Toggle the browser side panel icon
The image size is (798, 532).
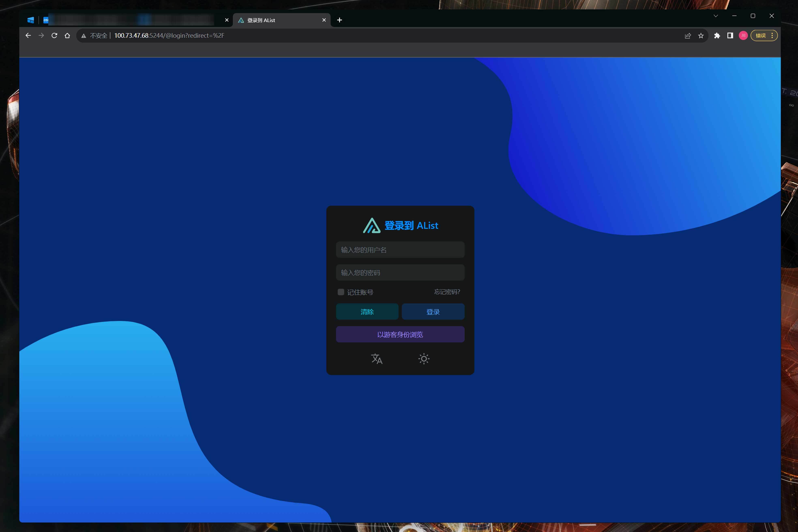pos(730,36)
